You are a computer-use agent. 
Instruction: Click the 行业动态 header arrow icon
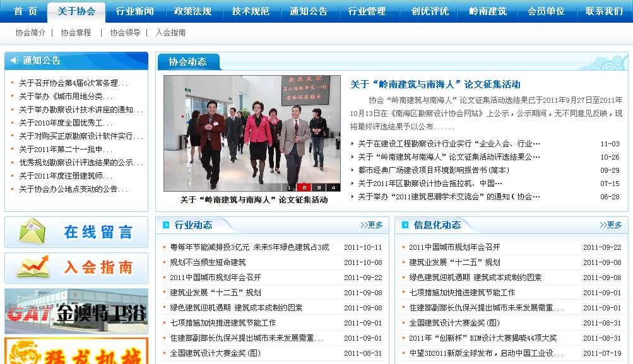click(x=166, y=225)
